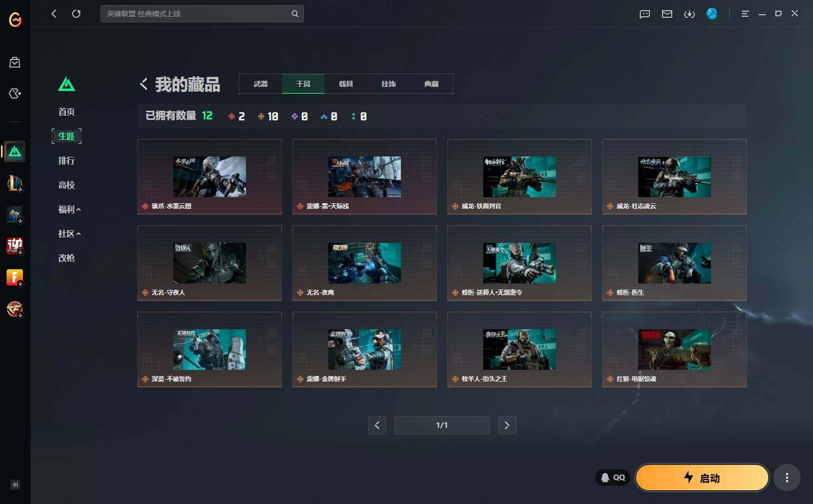813x504 pixels.
Task: Go back with the top-bar back arrow
Action: (x=54, y=14)
